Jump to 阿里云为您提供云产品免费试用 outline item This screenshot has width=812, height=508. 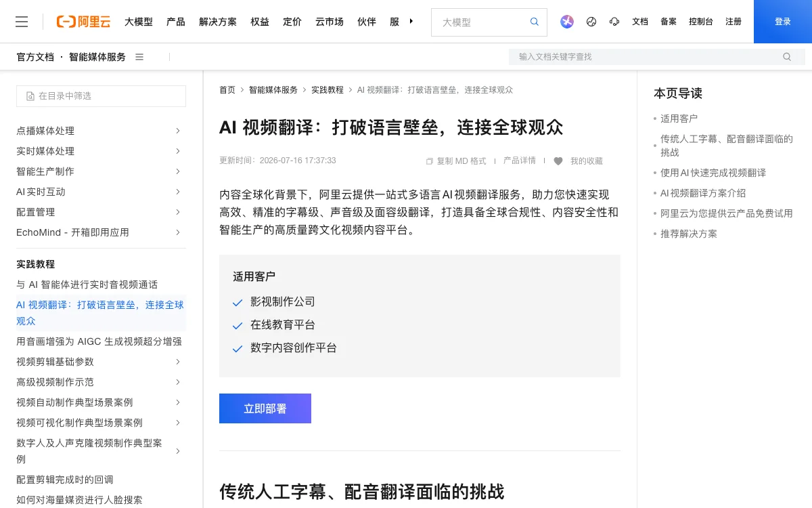pos(727,213)
